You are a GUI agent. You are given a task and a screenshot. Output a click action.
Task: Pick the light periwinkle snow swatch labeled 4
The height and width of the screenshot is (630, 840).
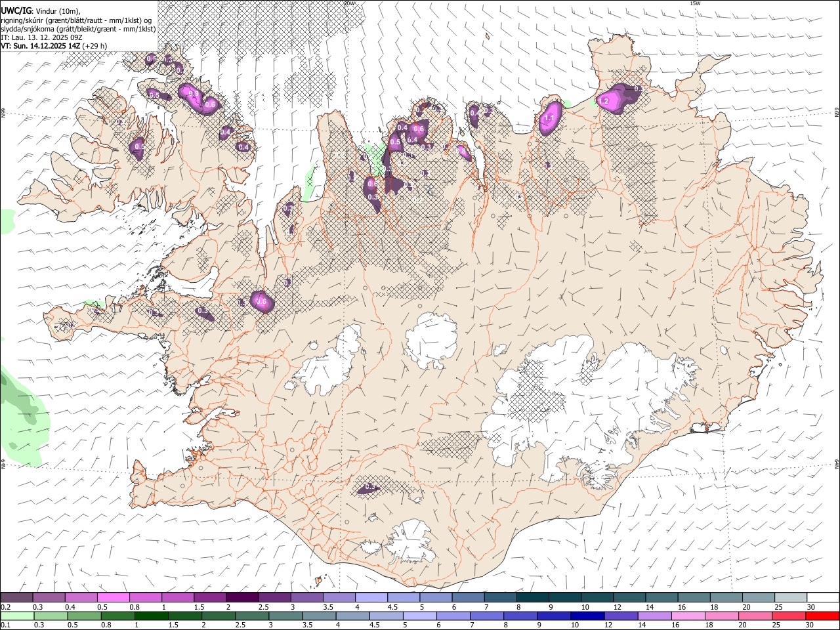[x=371, y=597]
